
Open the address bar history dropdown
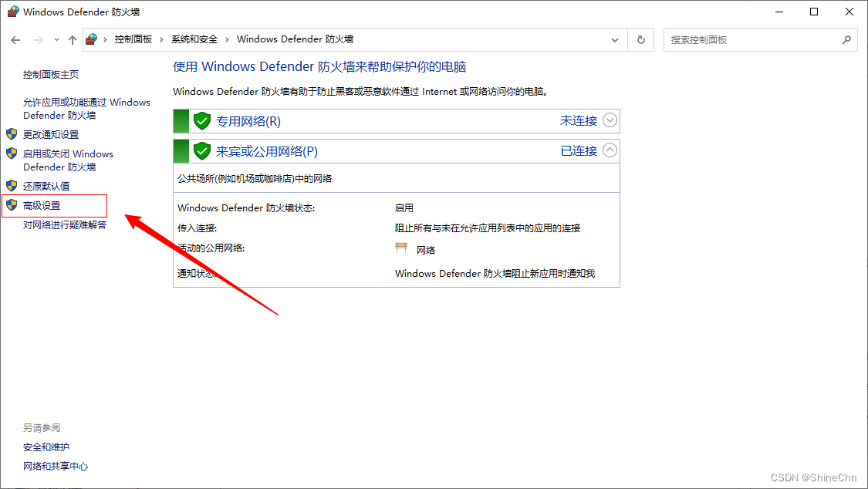[x=614, y=40]
